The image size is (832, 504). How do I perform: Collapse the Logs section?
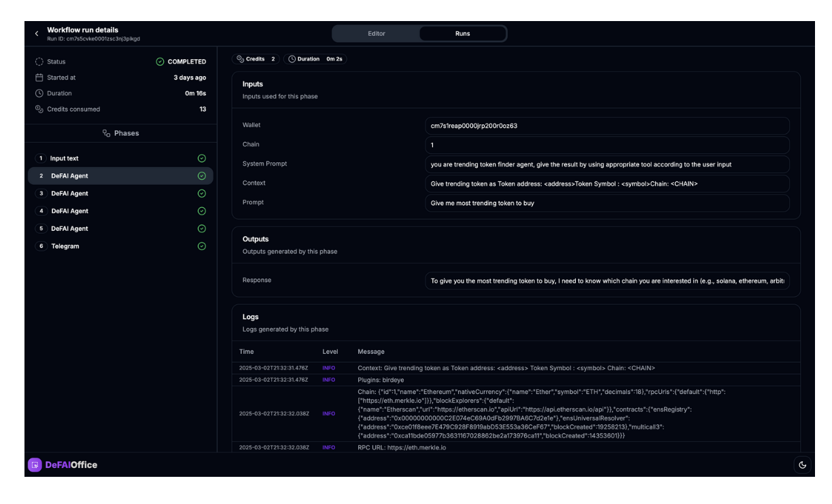249,317
